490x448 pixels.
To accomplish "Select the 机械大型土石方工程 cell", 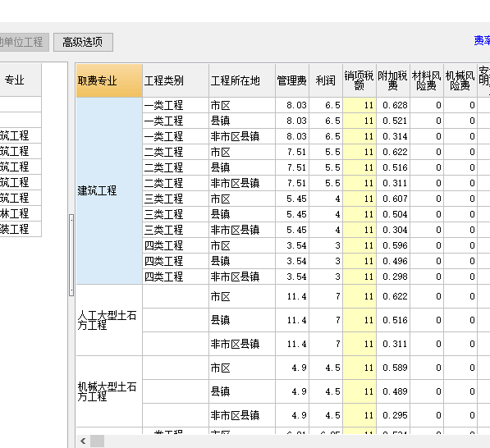I will point(109,391).
